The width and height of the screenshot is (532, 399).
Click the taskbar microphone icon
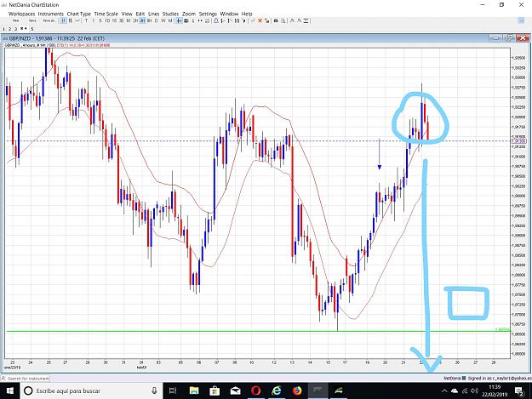click(154, 390)
